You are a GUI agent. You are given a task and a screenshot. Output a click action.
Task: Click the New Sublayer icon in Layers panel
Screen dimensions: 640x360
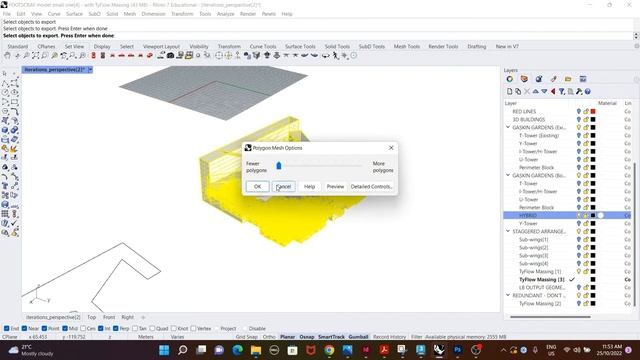[518, 91]
